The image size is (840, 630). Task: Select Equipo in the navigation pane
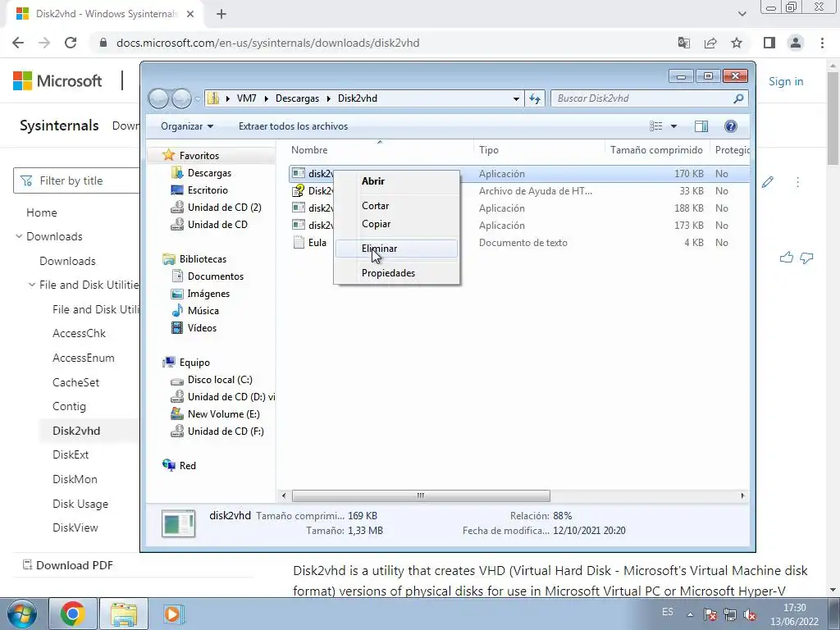(194, 363)
